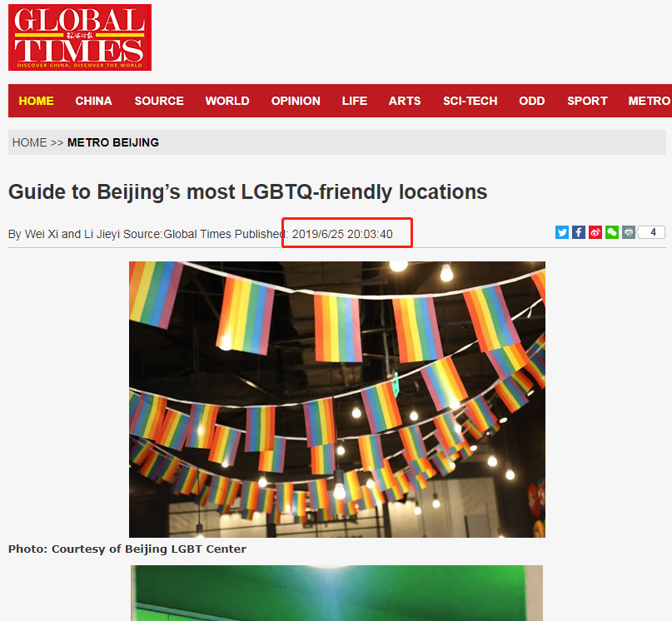The width and height of the screenshot is (672, 621).
Task: Share article on Weibo icon
Action: pyautogui.click(x=595, y=232)
